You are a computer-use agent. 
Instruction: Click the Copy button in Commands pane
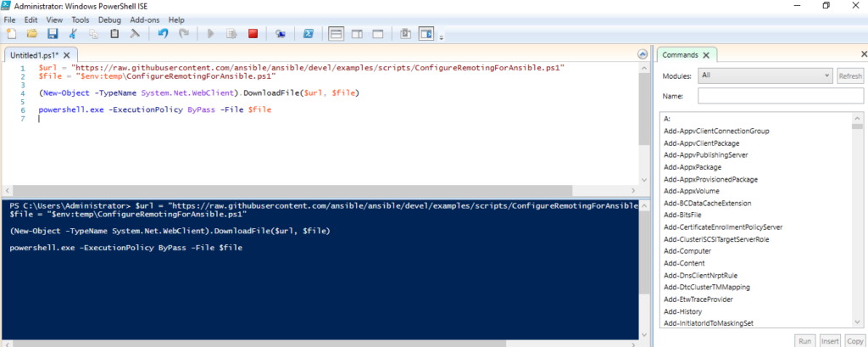tap(854, 341)
